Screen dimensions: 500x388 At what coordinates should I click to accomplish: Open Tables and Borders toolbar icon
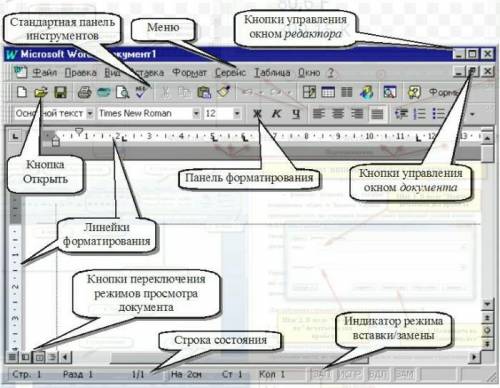pos(309,92)
